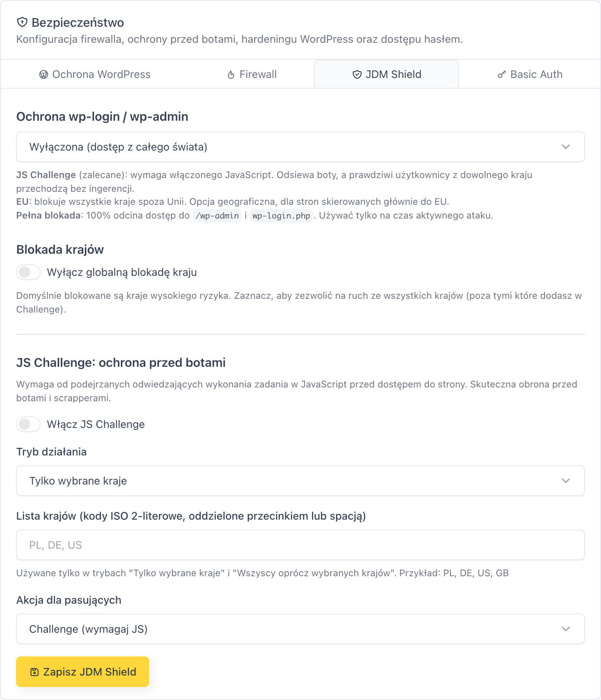Click the Wyłącz globalną blokadę kraju label

tap(122, 272)
